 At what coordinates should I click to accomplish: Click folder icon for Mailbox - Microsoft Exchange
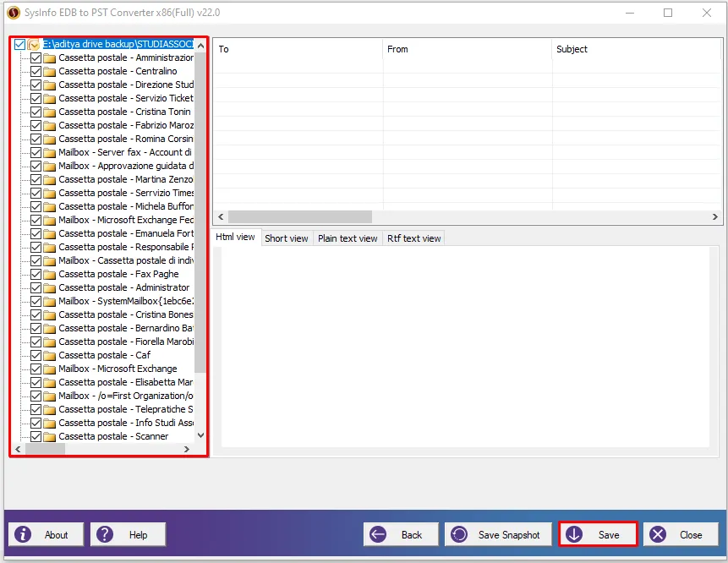coord(50,369)
